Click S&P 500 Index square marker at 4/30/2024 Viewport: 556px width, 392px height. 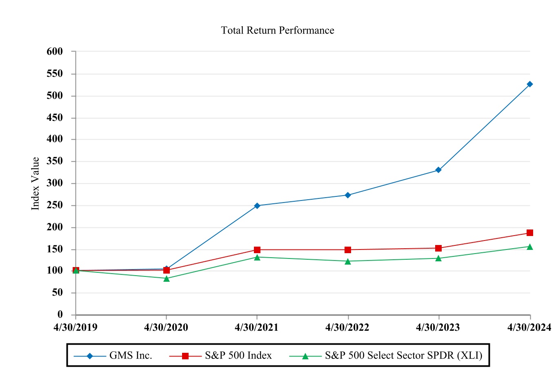coord(529,233)
